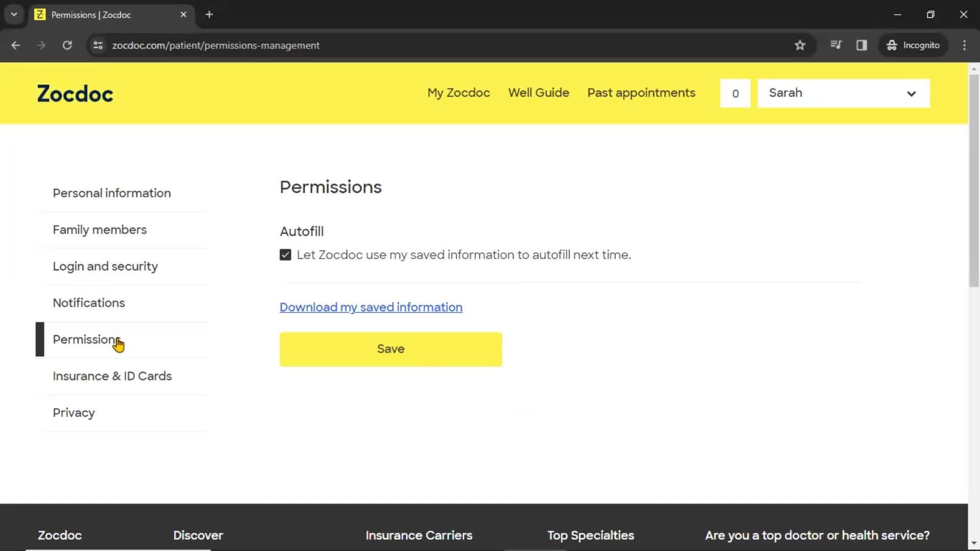The width and height of the screenshot is (980, 551).
Task: Click Download my saved information link
Action: [x=371, y=307]
